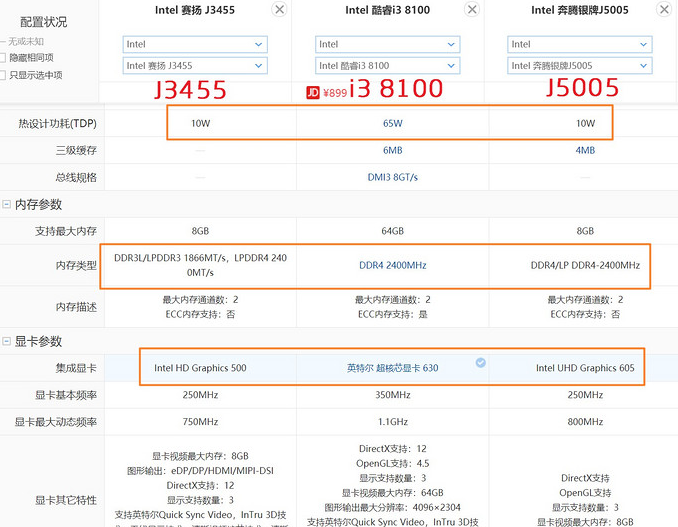Image resolution: width=678 pixels, height=527 pixels.
Task: Collapse the 显卡参数 section
Action: 6,341
